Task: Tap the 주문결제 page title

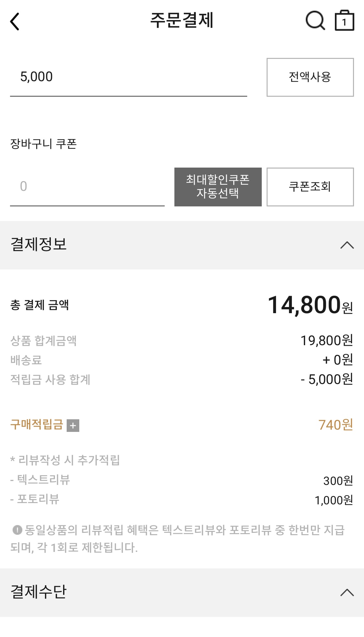Action: 182,20
